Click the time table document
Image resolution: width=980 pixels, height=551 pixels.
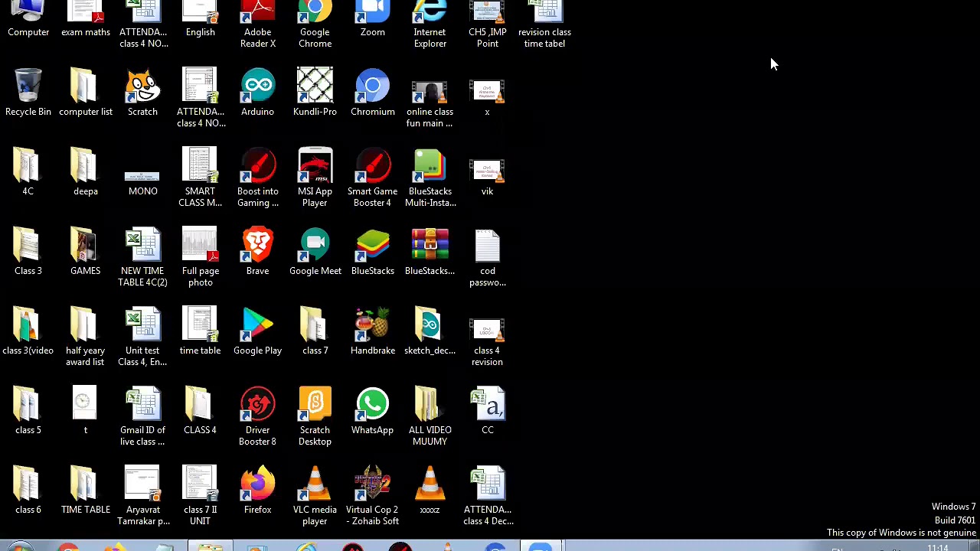pyautogui.click(x=200, y=331)
